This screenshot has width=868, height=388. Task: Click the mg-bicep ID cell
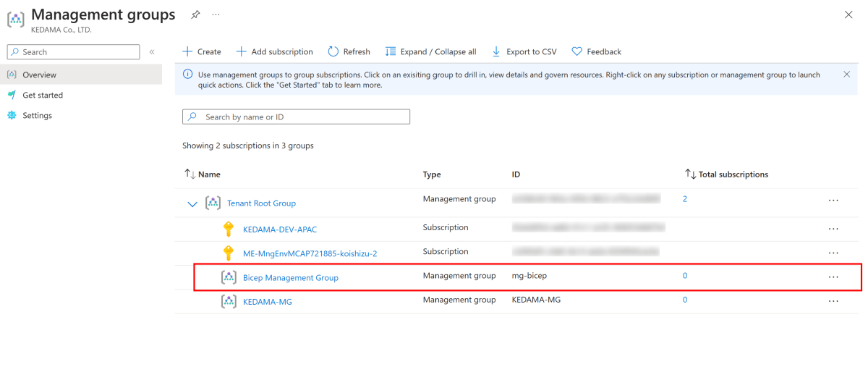[530, 276]
